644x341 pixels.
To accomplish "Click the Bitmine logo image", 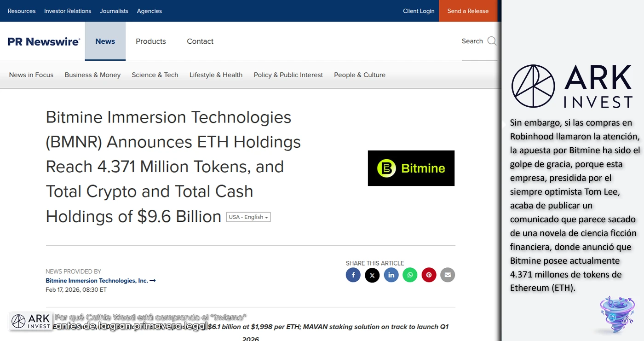I will tap(411, 168).
